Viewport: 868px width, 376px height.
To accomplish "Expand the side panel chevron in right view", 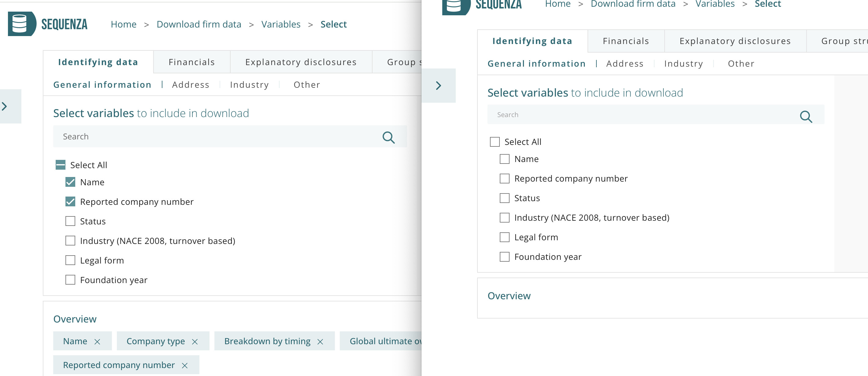I will point(438,86).
